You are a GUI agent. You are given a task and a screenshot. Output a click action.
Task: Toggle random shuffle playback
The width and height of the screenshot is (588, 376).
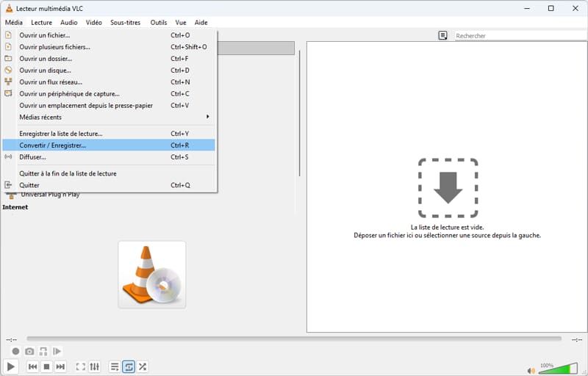pos(143,366)
